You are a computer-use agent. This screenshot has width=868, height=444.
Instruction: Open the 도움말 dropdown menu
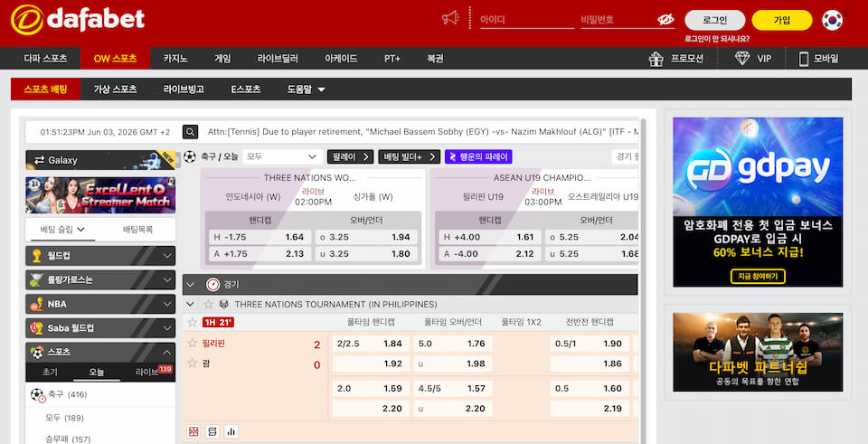(306, 90)
